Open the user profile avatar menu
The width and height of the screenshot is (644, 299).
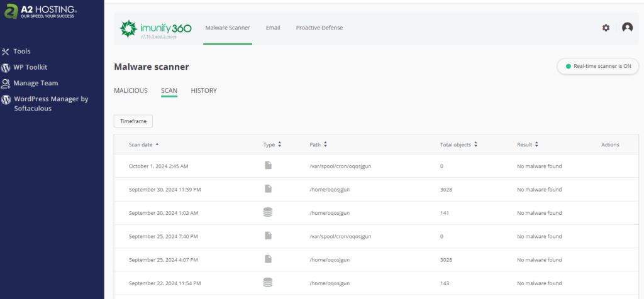click(x=627, y=28)
